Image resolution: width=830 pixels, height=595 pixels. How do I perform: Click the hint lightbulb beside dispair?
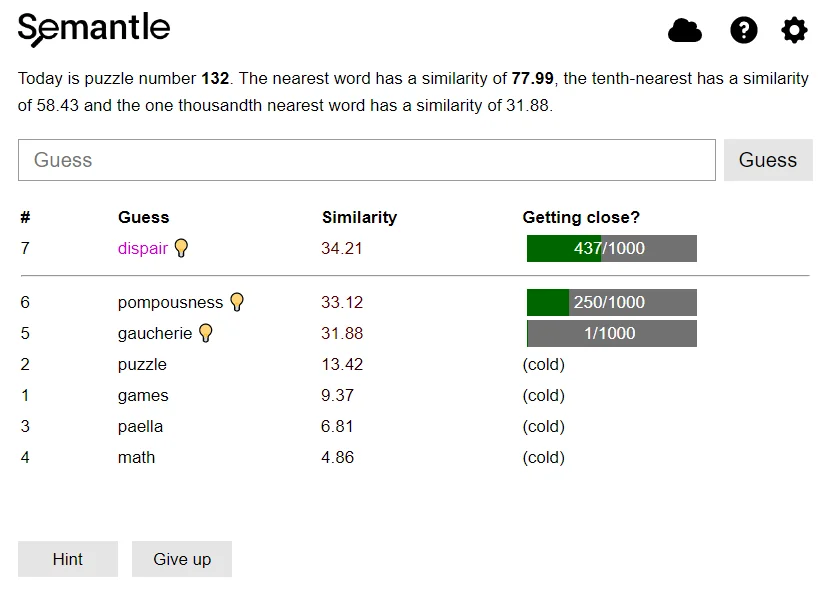pyautogui.click(x=181, y=248)
